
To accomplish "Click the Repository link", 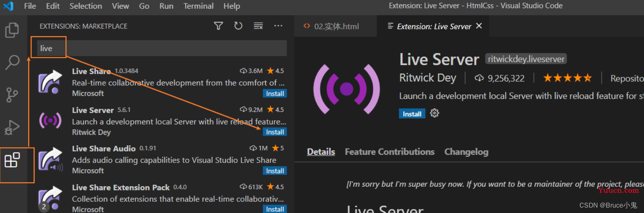I will pyautogui.click(x=627, y=78).
